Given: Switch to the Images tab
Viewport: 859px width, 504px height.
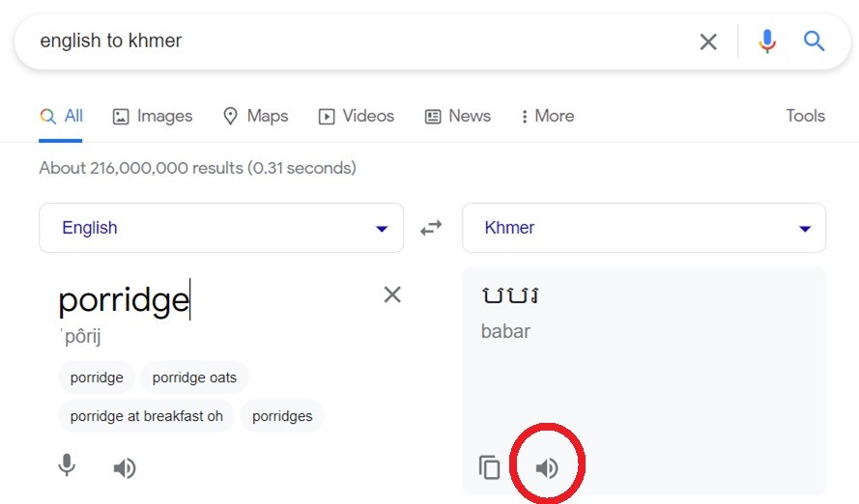Looking at the screenshot, I should [x=153, y=116].
